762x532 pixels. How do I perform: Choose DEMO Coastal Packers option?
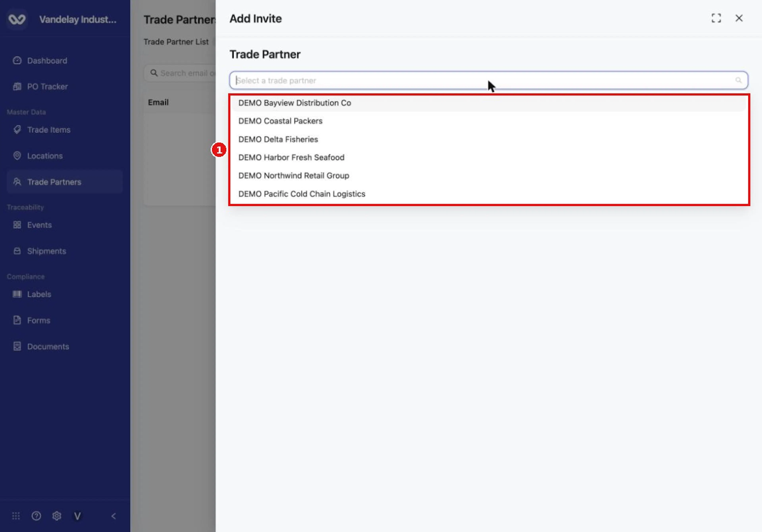click(x=489, y=121)
